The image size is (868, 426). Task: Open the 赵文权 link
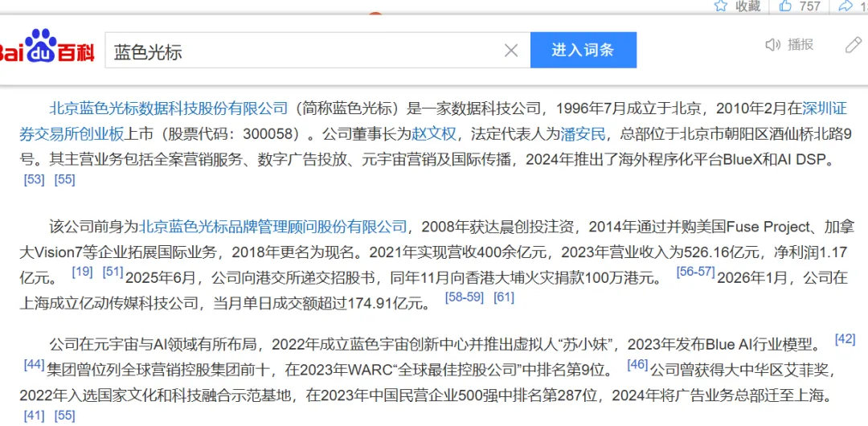pyautogui.click(x=436, y=134)
